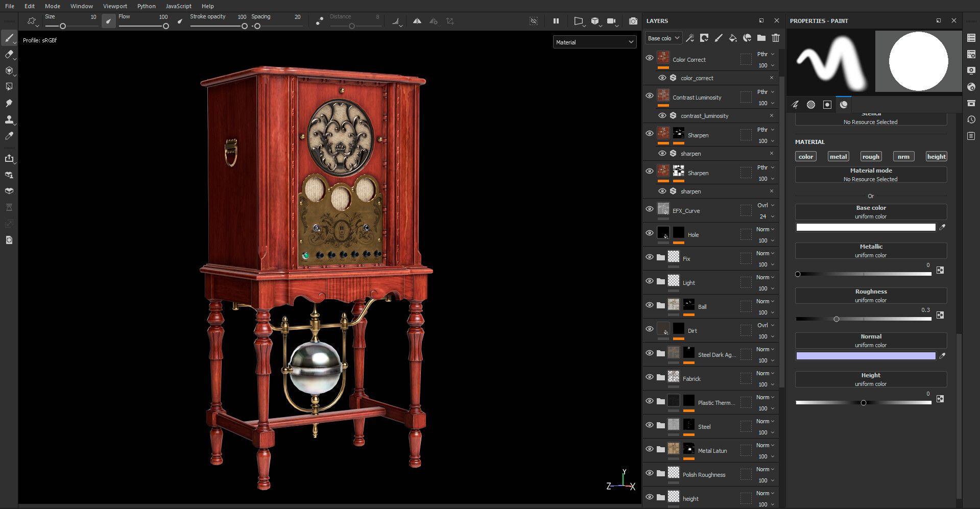Activate the Material picker eyedropper tool
This screenshot has width=980, height=509.
9,136
